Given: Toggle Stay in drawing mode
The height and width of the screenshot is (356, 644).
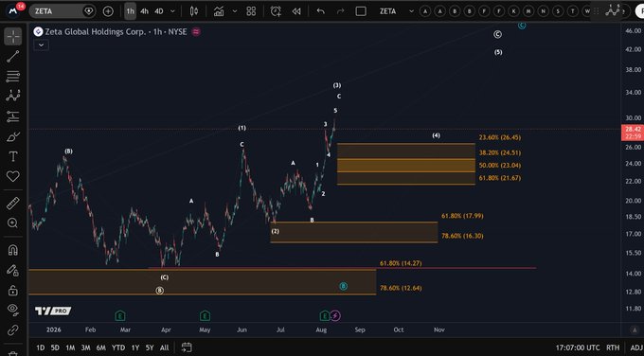Looking at the screenshot, I should [x=12, y=270].
